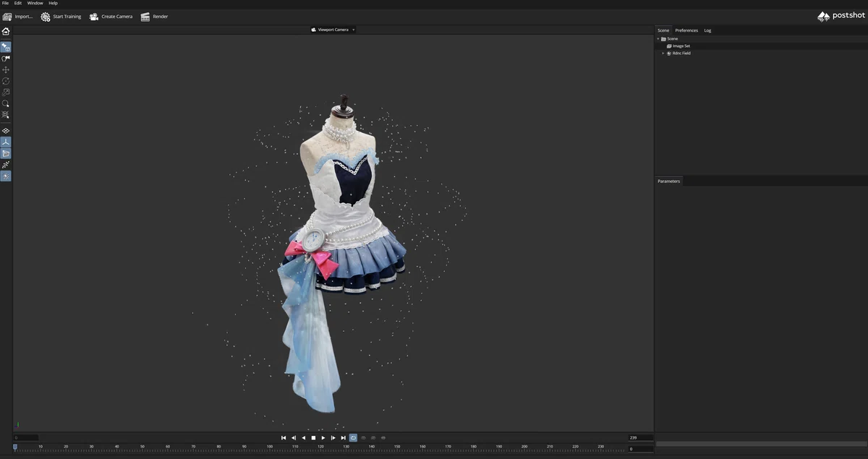Screen dimensions: 868x459
Task: Select the circle selection tool with cursor
Action: point(6,103)
